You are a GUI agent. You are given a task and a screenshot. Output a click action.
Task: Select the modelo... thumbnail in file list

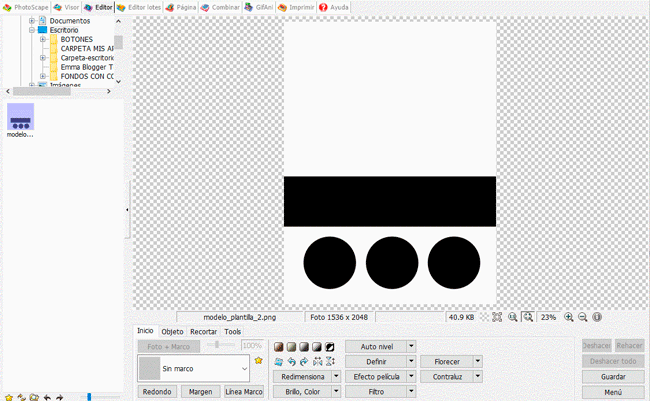pyautogui.click(x=20, y=120)
